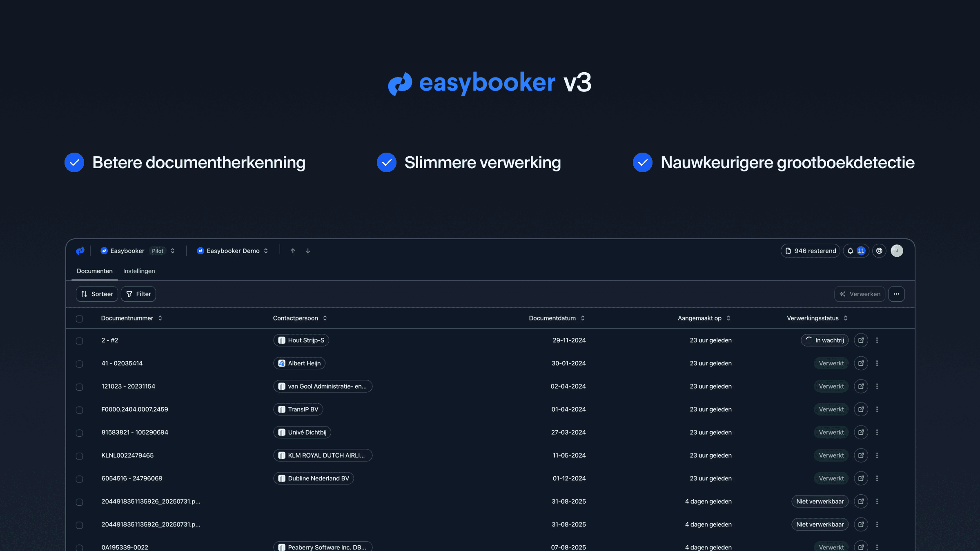Screen dimensions: 980x551
Task: Open the user avatar labeled J
Action: click(897, 251)
